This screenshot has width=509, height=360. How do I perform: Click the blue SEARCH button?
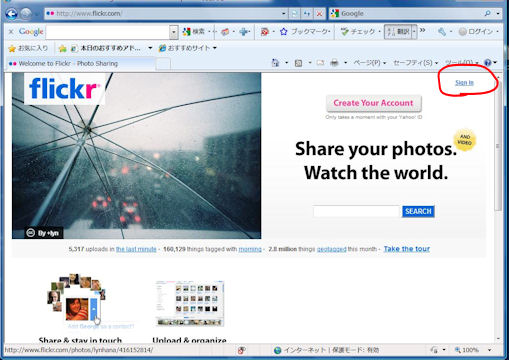pyautogui.click(x=418, y=211)
